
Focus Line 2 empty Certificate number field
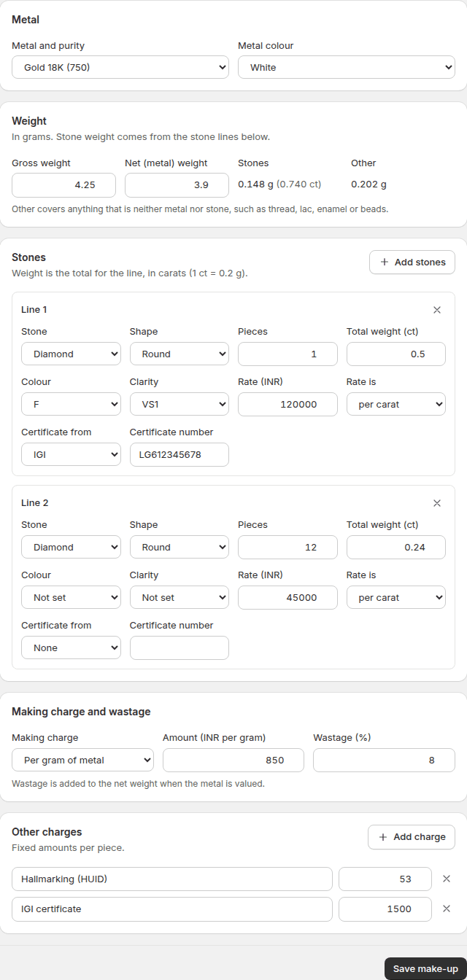coord(180,647)
